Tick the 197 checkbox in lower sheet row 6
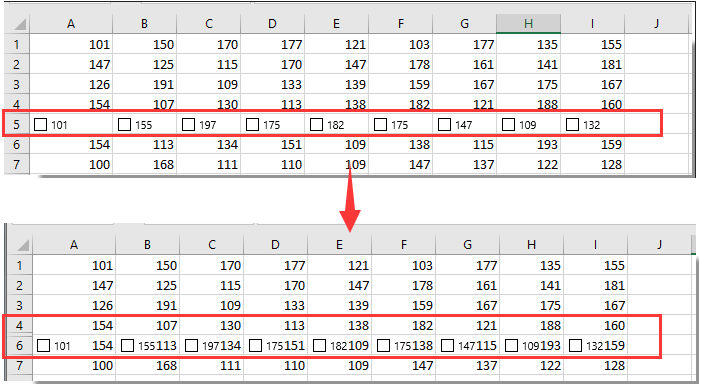This screenshot has width=704, height=388. 192,345
